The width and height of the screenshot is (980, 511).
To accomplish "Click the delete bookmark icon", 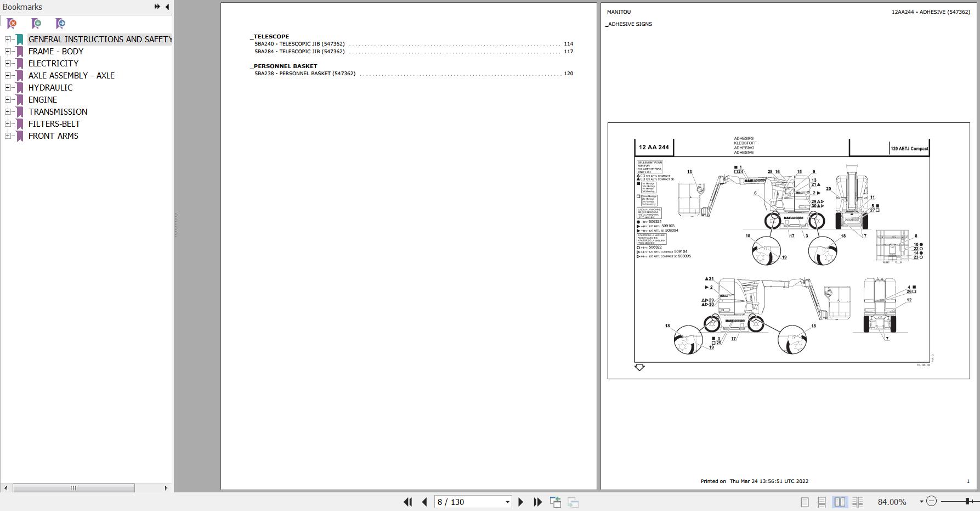I will click(12, 24).
